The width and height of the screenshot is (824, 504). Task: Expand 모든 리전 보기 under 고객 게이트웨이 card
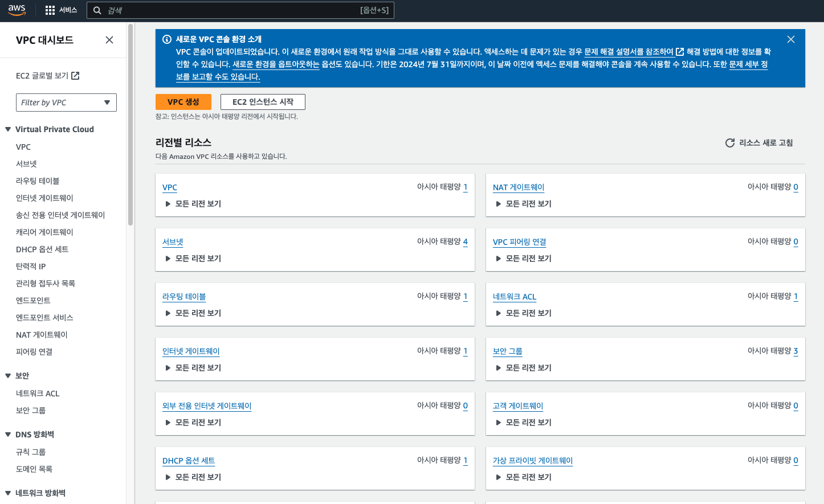pos(524,423)
